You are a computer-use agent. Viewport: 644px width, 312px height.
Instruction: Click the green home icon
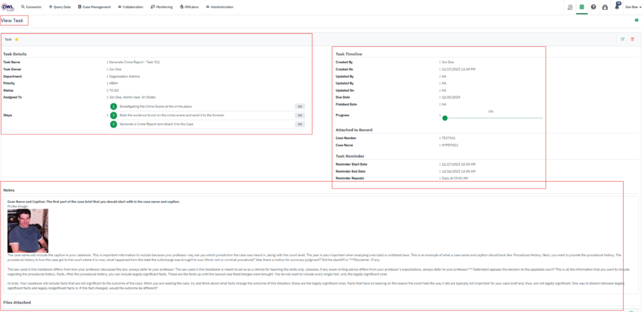[x=636, y=20]
